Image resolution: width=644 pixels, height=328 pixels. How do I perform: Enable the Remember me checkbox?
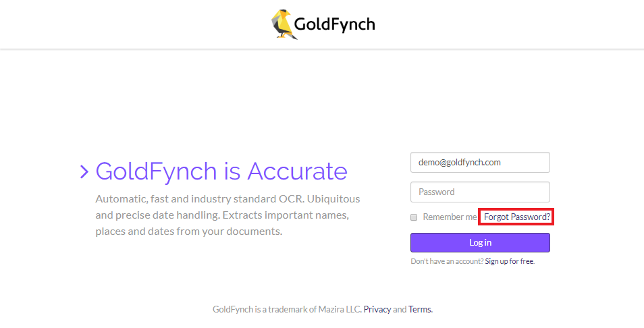coord(414,217)
